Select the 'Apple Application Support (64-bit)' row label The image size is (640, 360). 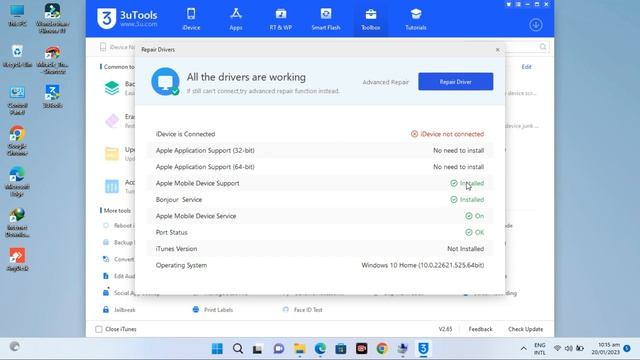[205, 167]
